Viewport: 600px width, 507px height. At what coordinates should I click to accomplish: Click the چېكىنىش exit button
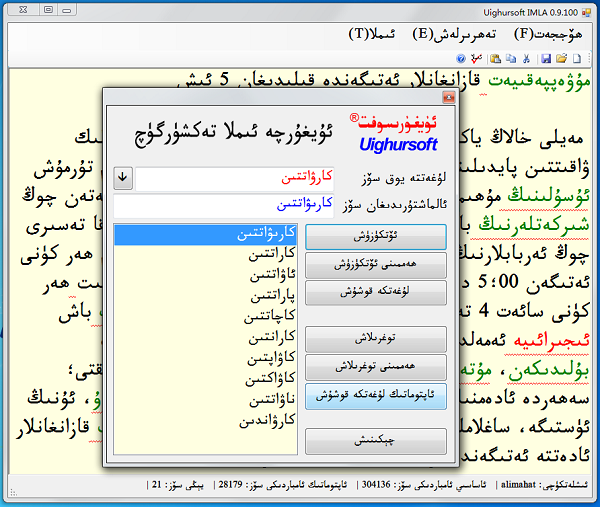(376, 441)
